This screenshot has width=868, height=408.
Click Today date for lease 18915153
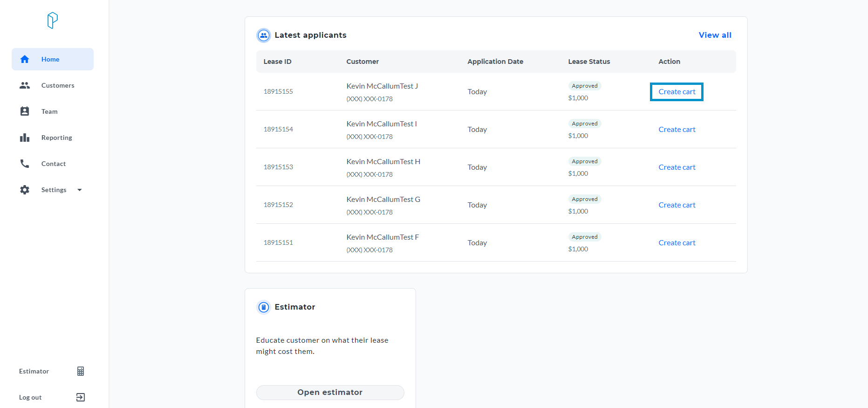[477, 167]
